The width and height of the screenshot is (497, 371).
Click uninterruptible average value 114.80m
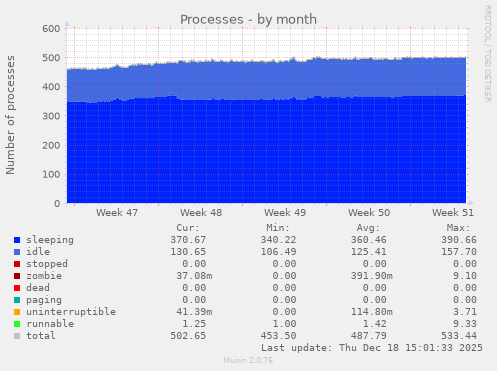coord(372,312)
